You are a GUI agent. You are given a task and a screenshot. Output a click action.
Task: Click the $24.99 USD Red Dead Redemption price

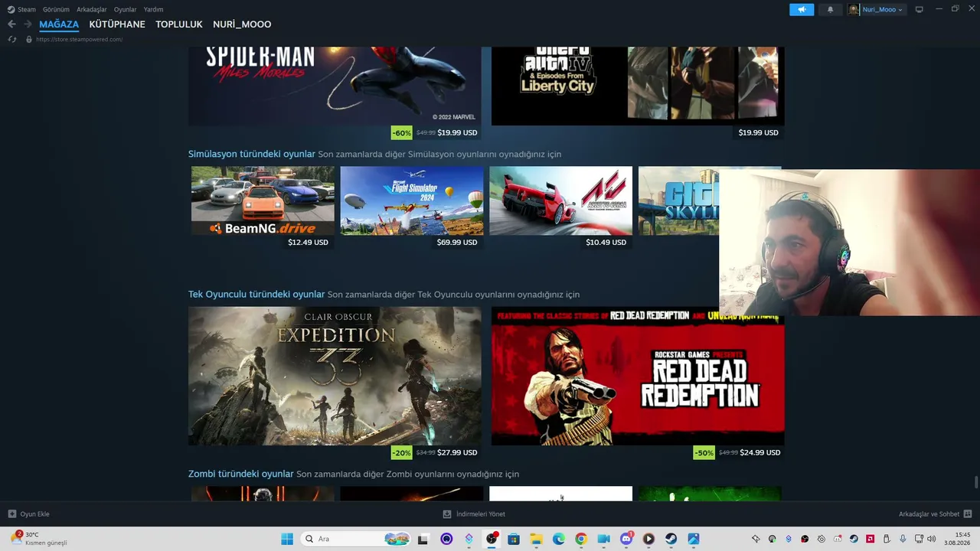(x=760, y=452)
